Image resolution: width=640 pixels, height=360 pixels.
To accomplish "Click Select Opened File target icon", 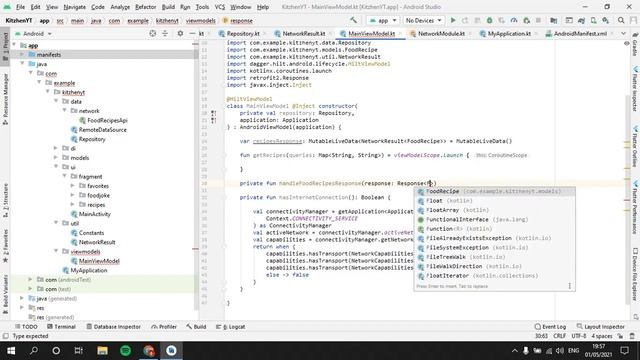I will tap(153, 33).
